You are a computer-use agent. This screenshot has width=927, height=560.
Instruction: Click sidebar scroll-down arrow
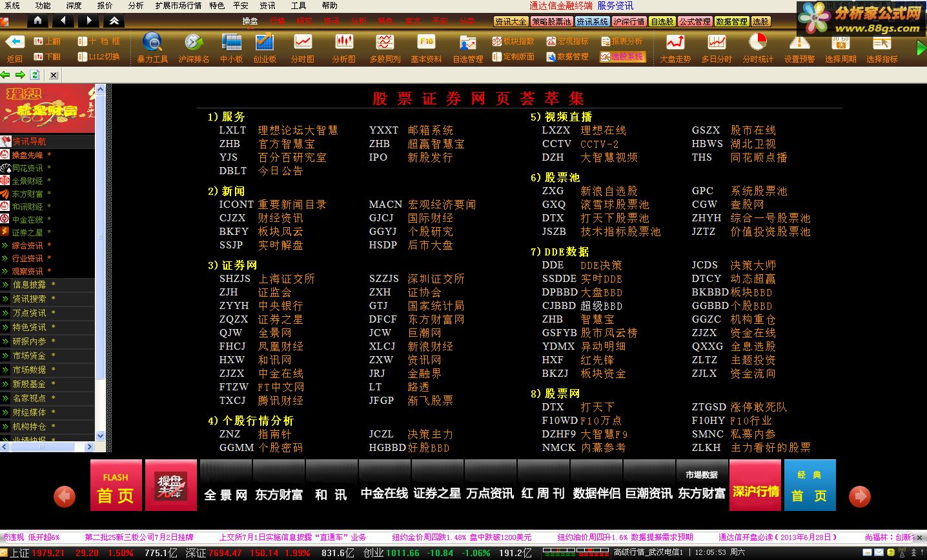(100, 436)
